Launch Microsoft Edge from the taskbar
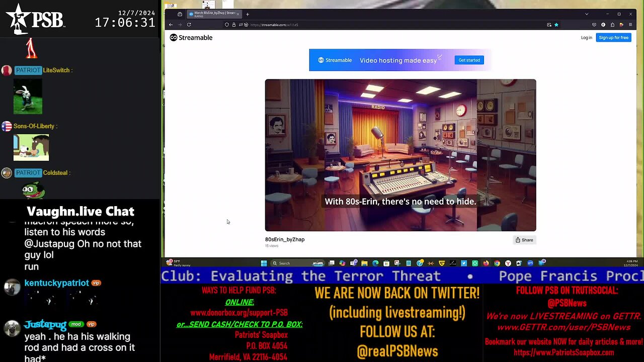 point(375,263)
